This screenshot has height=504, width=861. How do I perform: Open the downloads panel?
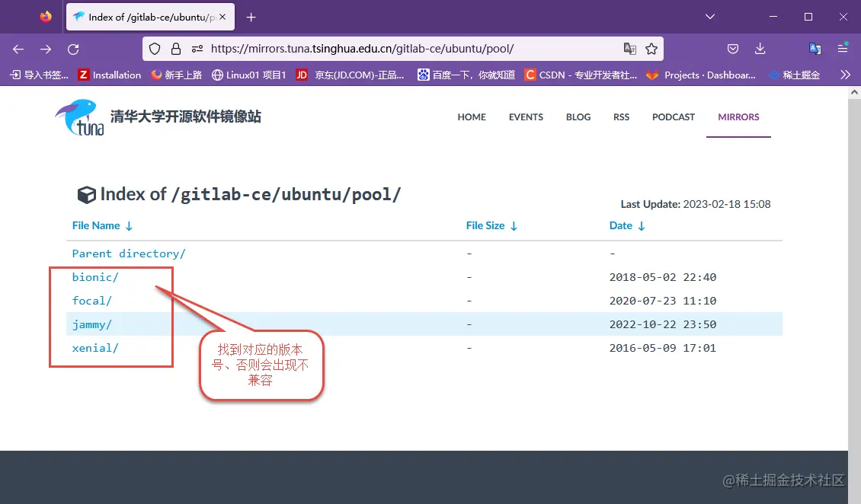(760, 49)
